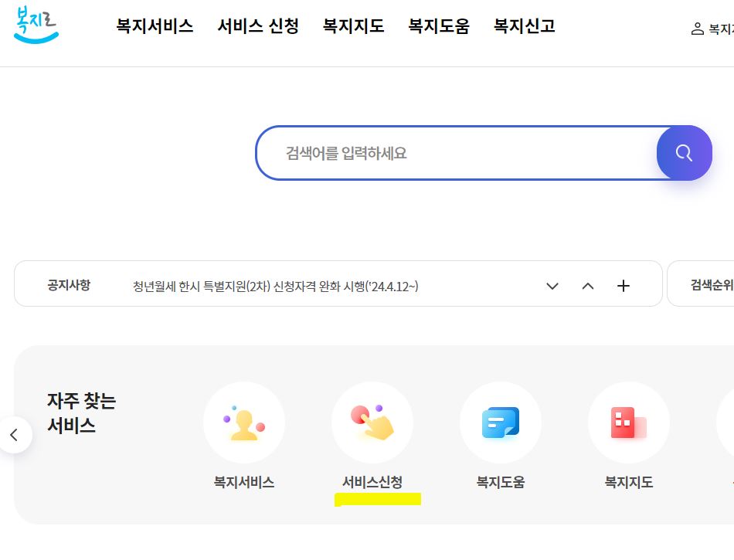The height and width of the screenshot is (560, 734).
Task: Select the 복지서비스 person icon in frequent services
Action: (244, 423)
